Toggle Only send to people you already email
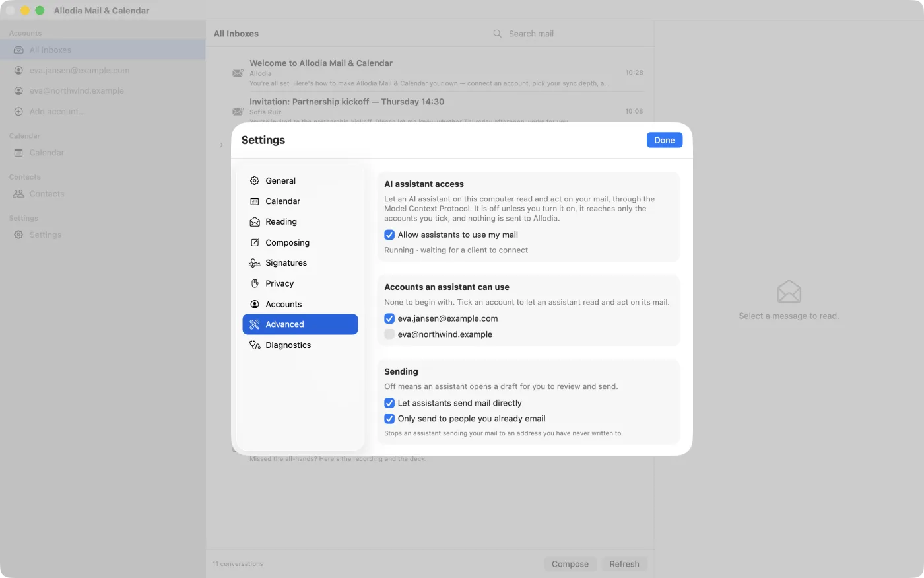The image size is (924, 578). click(x=389, y=419)
